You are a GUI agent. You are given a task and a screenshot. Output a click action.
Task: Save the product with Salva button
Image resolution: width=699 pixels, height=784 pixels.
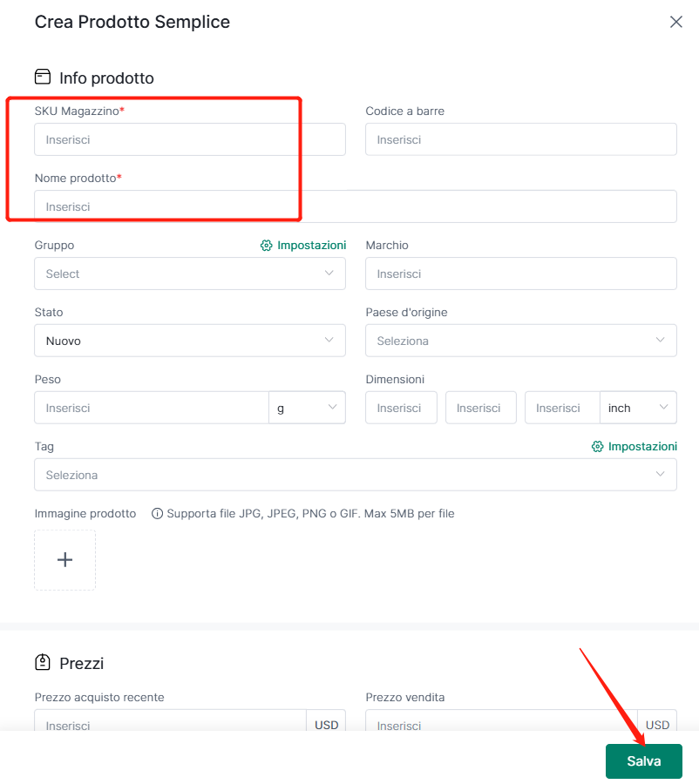tap(644, 761)
